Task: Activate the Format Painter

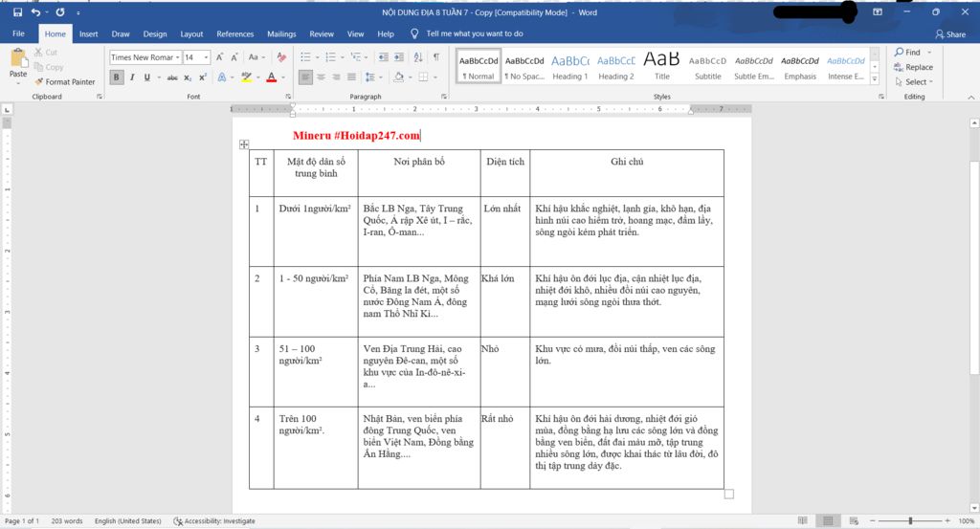Action: click(x=65, y=82)
